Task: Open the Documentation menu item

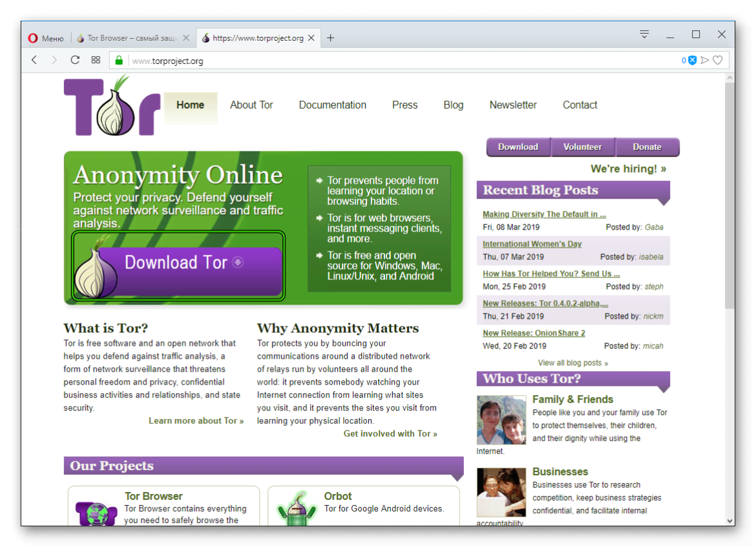Action: pos(332,105)
